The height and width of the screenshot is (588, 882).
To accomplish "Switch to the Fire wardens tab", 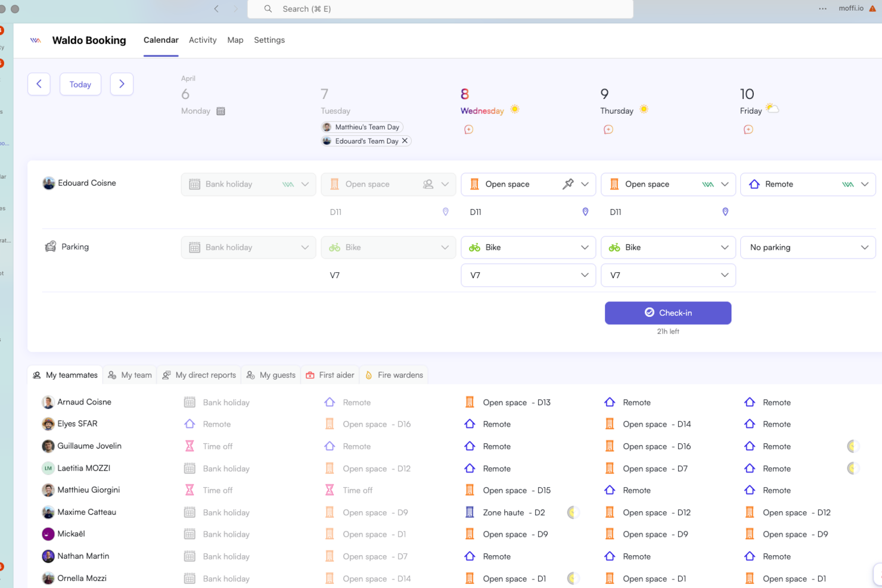I will (x=393, y=375).
